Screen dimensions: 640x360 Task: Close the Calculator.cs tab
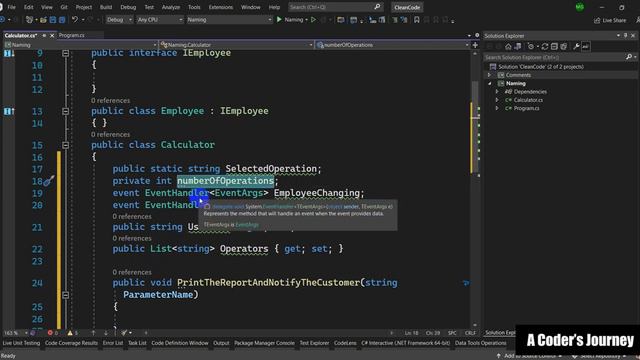point(52,36)
